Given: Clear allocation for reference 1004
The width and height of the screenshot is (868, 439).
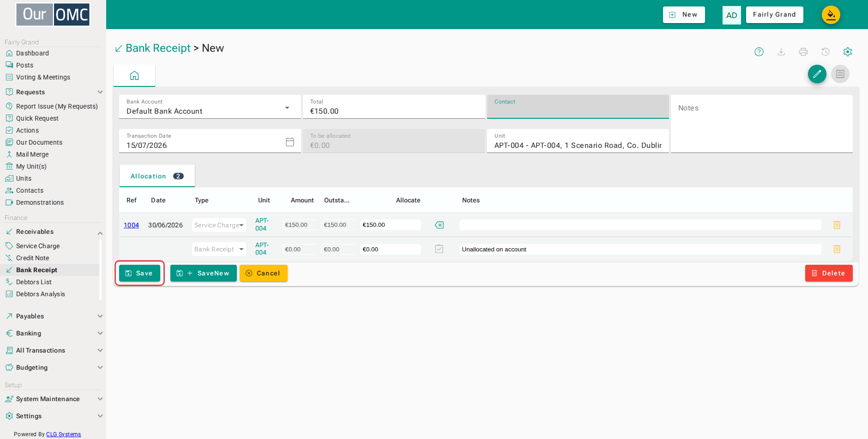Looking at the screenshot, I should click(439, 225).
